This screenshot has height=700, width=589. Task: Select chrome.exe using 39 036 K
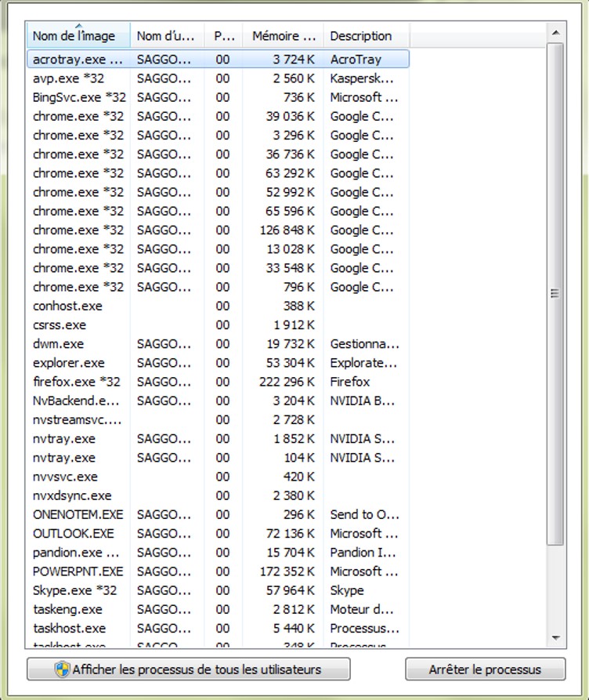219,117
